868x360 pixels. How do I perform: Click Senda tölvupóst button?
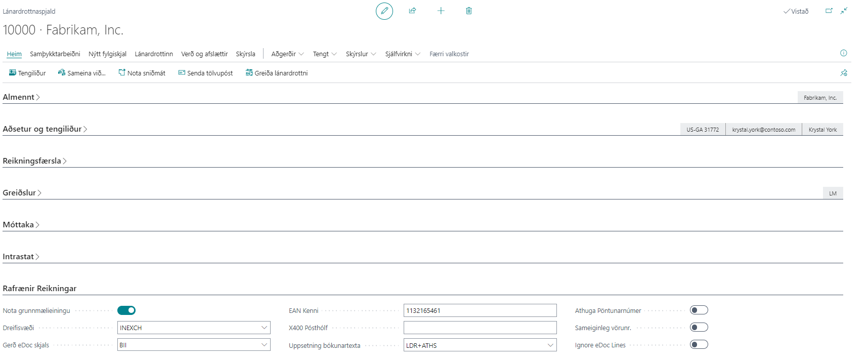205,73
